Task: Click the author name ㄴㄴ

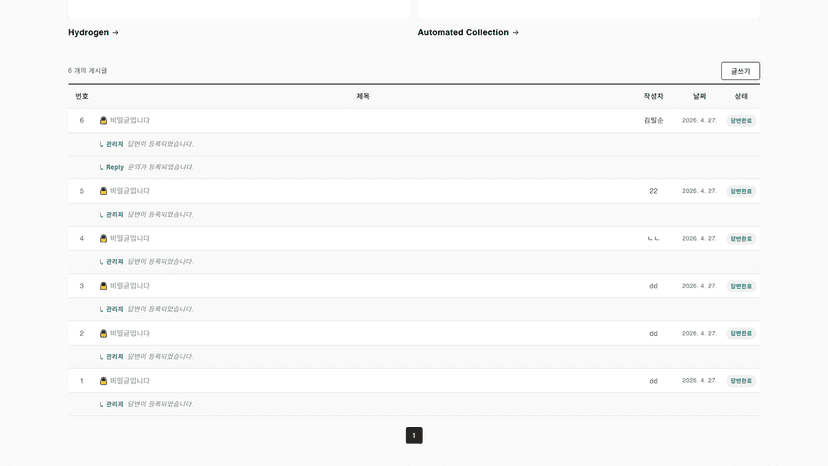Action: tap(653, 239)
